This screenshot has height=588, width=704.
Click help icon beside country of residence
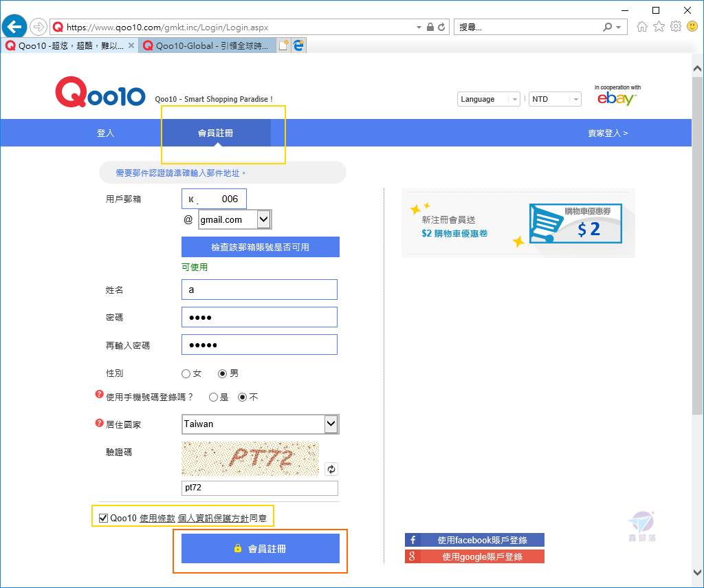99,423
